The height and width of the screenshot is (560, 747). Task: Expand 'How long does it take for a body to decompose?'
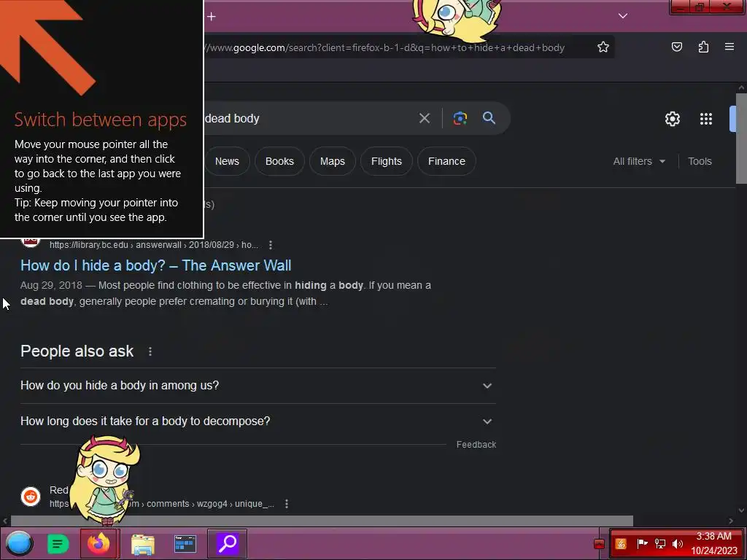point(258,421)
